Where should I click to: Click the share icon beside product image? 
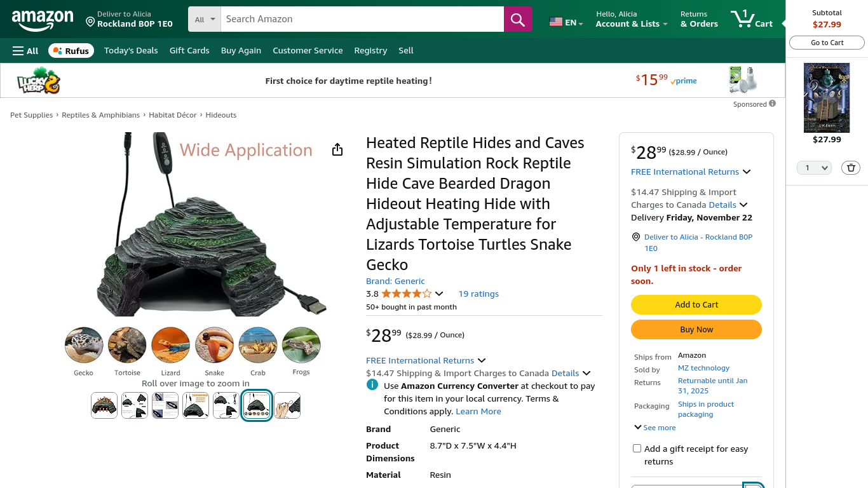[x=337, y=149]
